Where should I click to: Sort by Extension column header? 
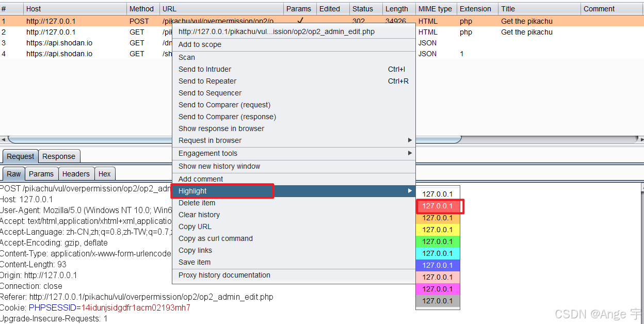point(477,9)
